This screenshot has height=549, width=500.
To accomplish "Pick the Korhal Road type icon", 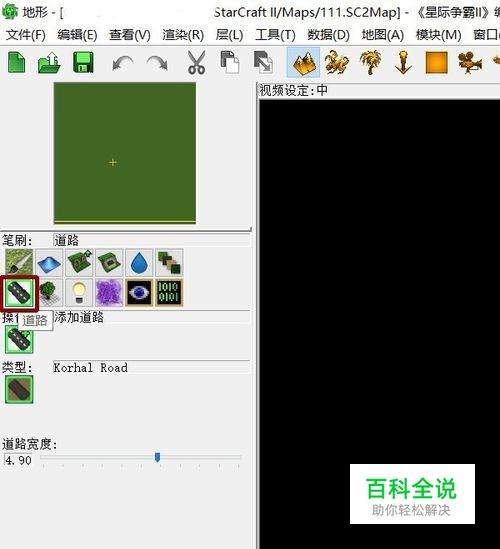I will pyautogui.click(x=19, y=389).
